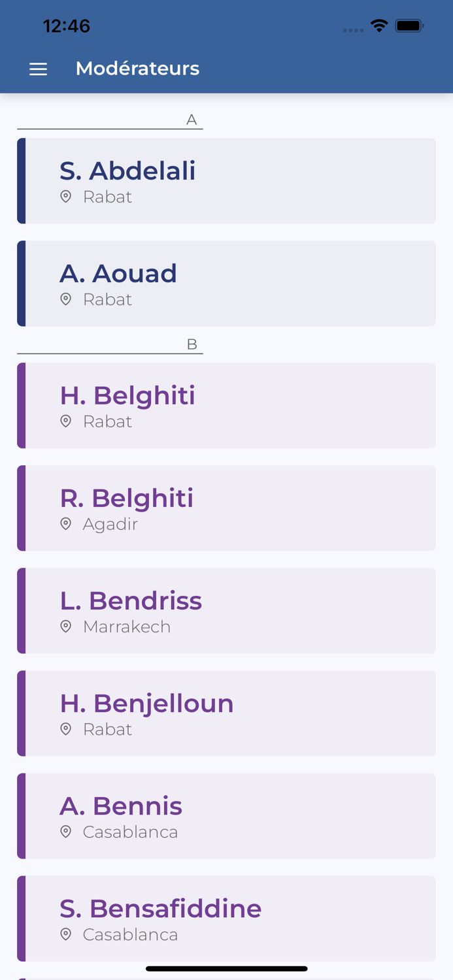Screen dimensions: 453x980
Task: Tap the Modérateurs page title
Action: click(137, 69)
